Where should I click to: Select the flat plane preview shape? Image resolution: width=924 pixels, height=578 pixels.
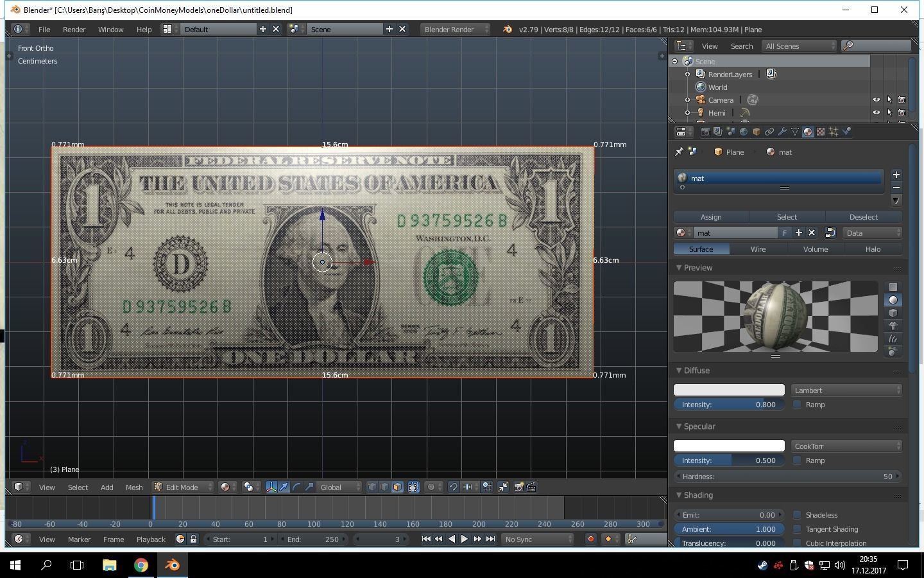point(893,287)
